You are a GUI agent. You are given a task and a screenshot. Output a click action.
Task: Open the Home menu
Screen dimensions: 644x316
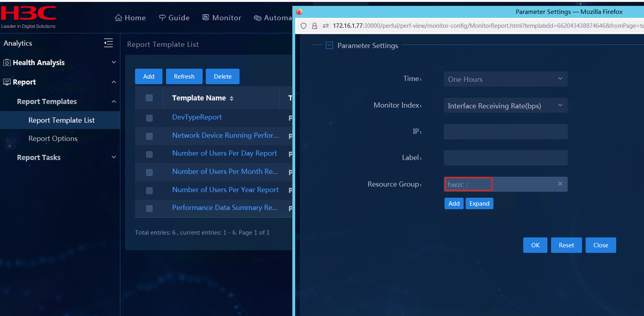[130, 18]
